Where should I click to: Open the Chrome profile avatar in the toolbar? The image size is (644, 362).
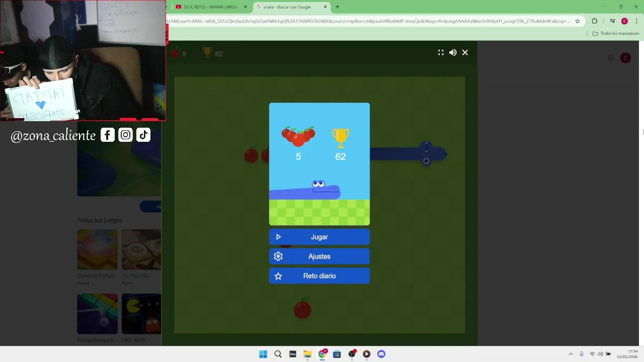624,21
